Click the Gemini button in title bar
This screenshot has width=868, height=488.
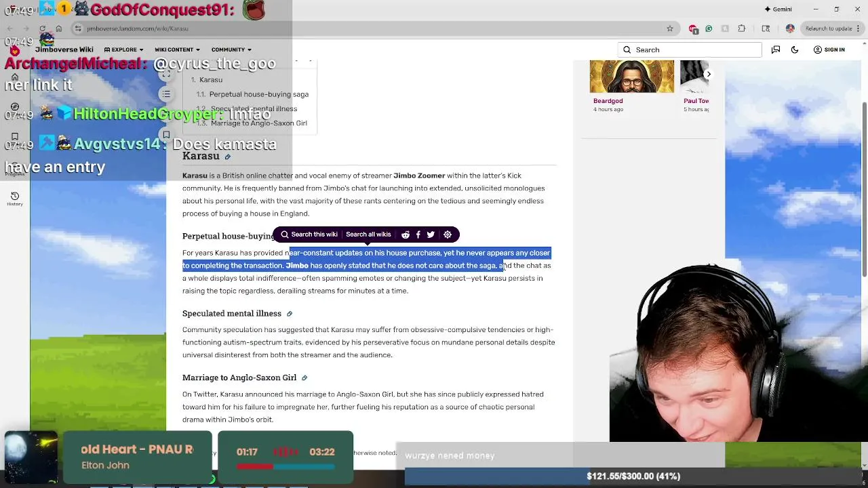[x=778, y=9]
